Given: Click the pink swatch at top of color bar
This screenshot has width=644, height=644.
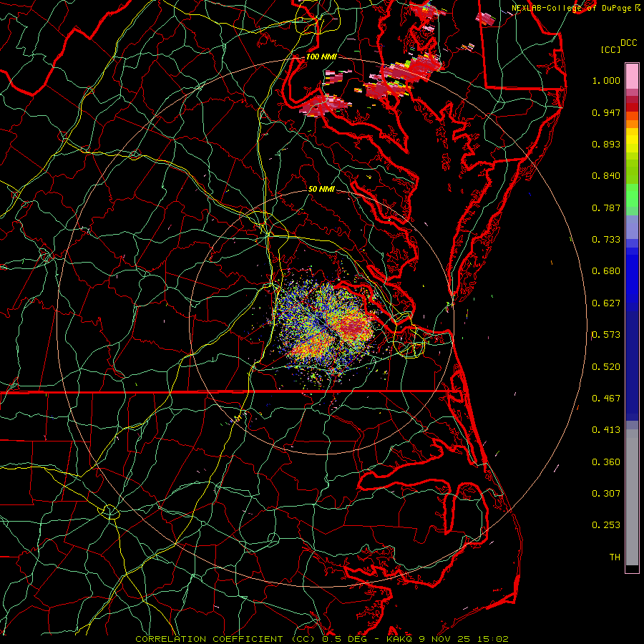Looking at the screenshot, I should click(632, 76).
